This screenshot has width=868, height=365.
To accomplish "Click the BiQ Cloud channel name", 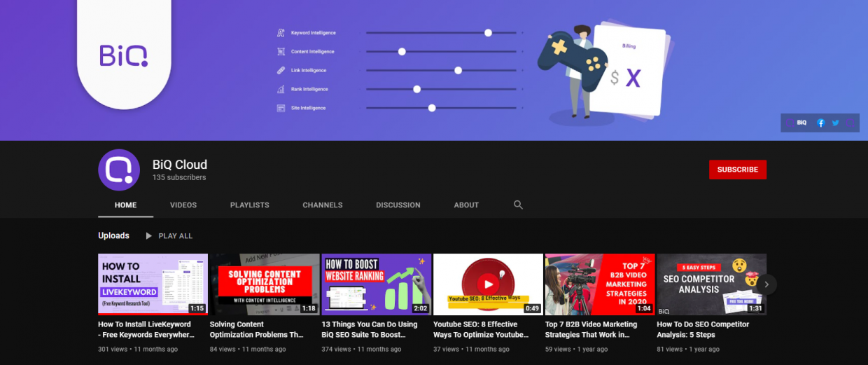I will point(180,165).
